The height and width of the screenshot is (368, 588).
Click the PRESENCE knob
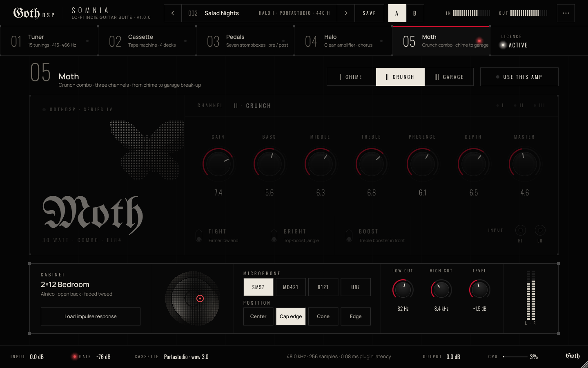pyautogui.click(x=423, y=164)
